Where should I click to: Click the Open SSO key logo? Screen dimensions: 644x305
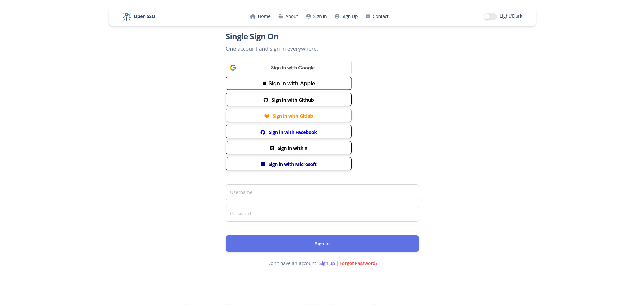pos(126,16)
